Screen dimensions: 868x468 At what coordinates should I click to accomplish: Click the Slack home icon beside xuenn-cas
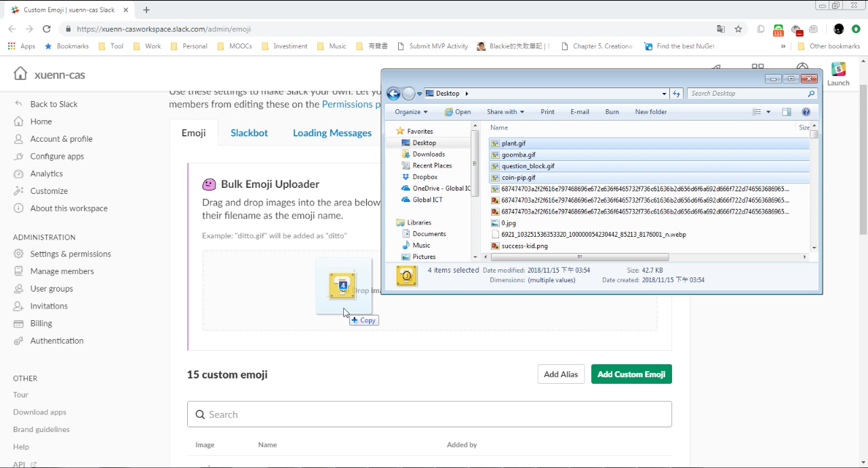[x=20, y=74]
